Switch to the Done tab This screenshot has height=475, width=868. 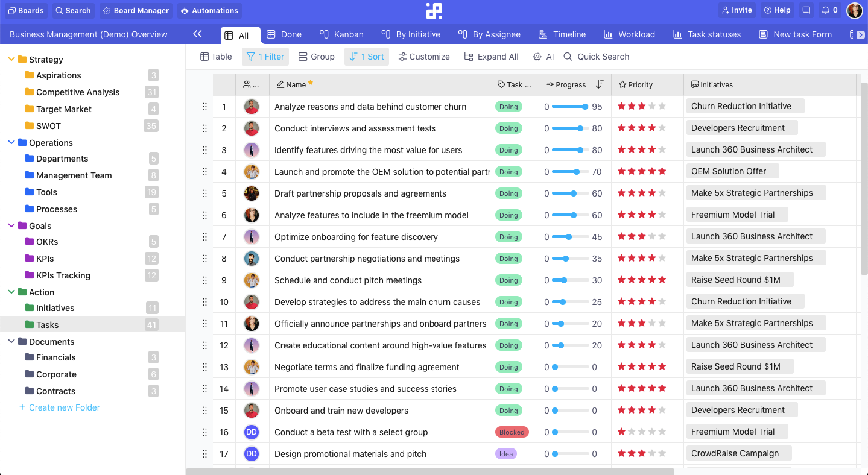point(284,34)
